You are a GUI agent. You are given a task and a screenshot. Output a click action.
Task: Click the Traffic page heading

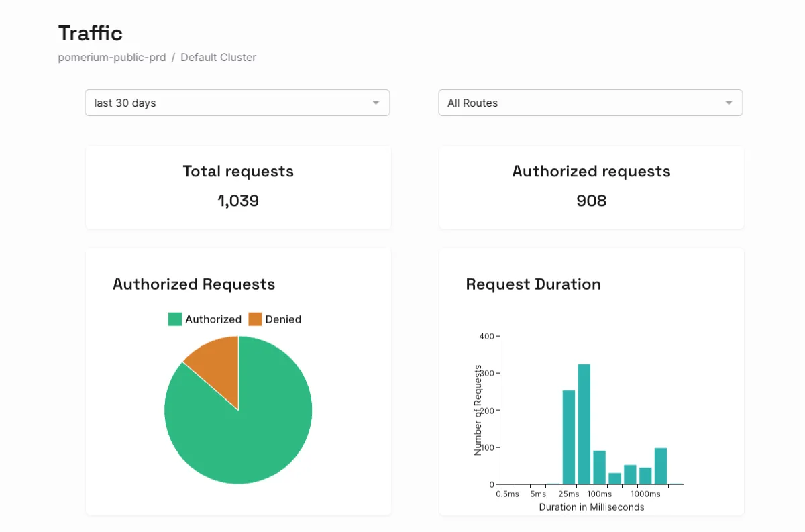coord(91,33)
